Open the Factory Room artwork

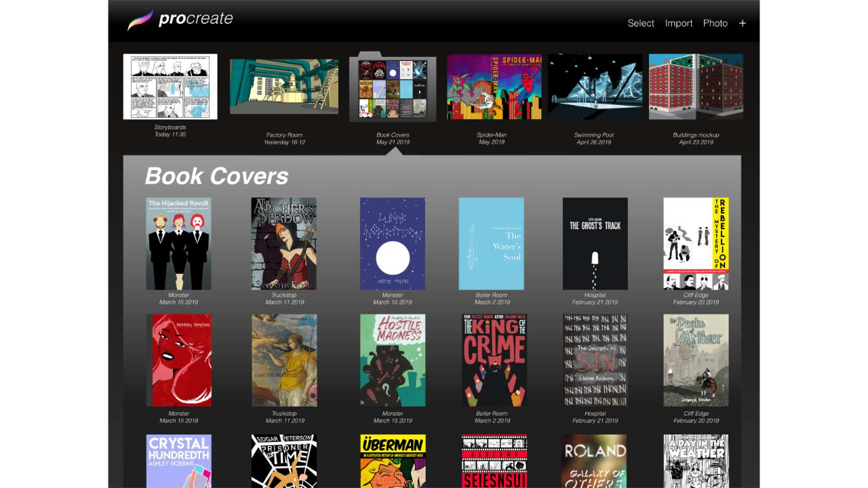[283, 86]
